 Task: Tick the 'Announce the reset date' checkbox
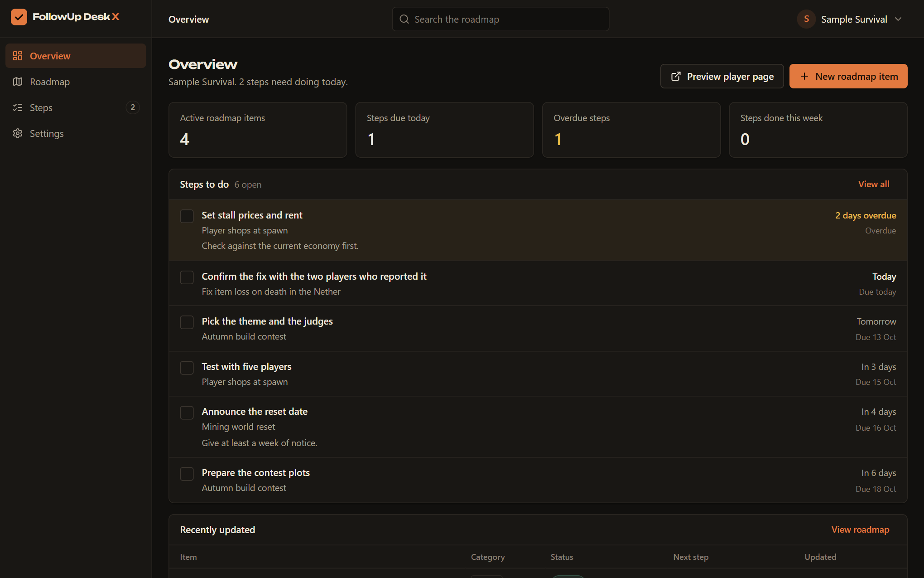click(187, 413)
